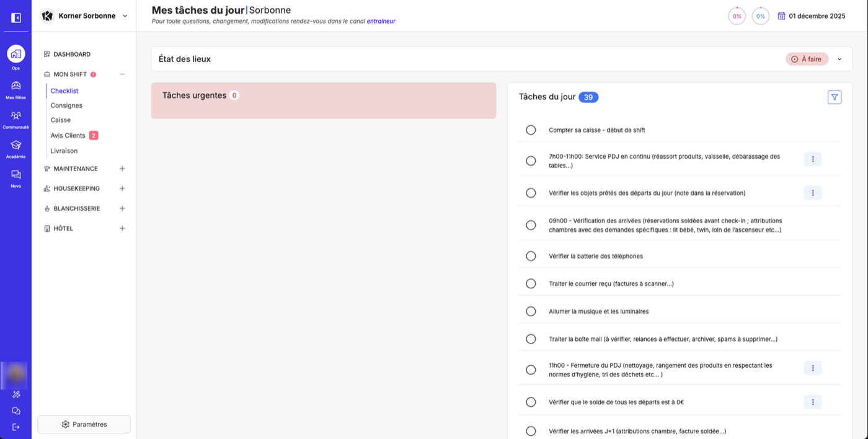Select Consignes in Mon Shift
Screen dimensions: 868x439
[x=66, y=105]
